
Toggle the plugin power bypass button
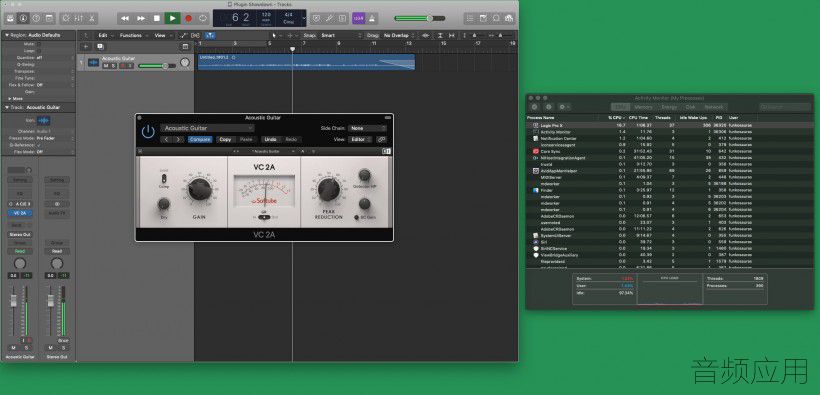pyautogui.click(x=148, y=132)
